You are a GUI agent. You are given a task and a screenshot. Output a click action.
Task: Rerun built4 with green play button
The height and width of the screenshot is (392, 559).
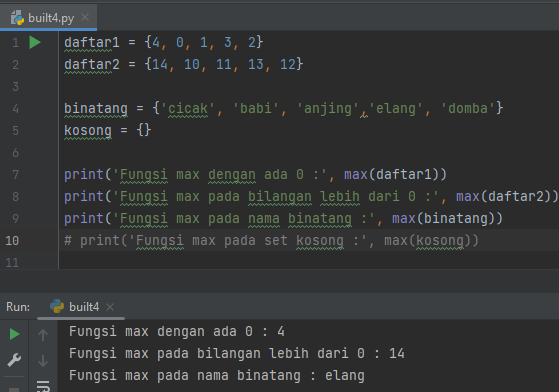[14, 334]
